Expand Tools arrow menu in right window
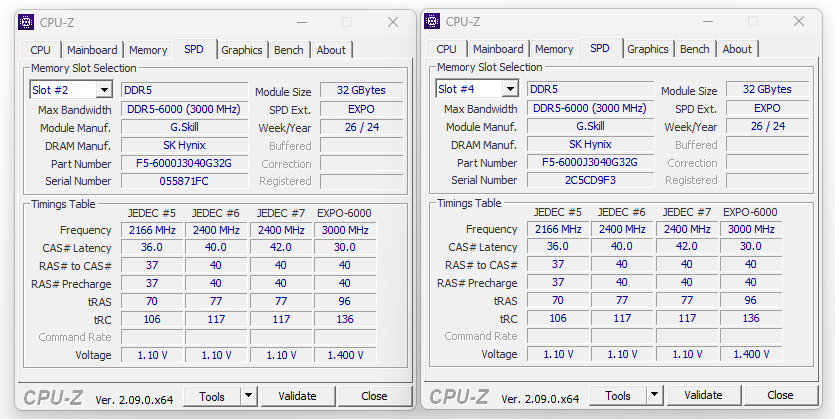The width and height of the screenshot is (835, 419). 654,395
